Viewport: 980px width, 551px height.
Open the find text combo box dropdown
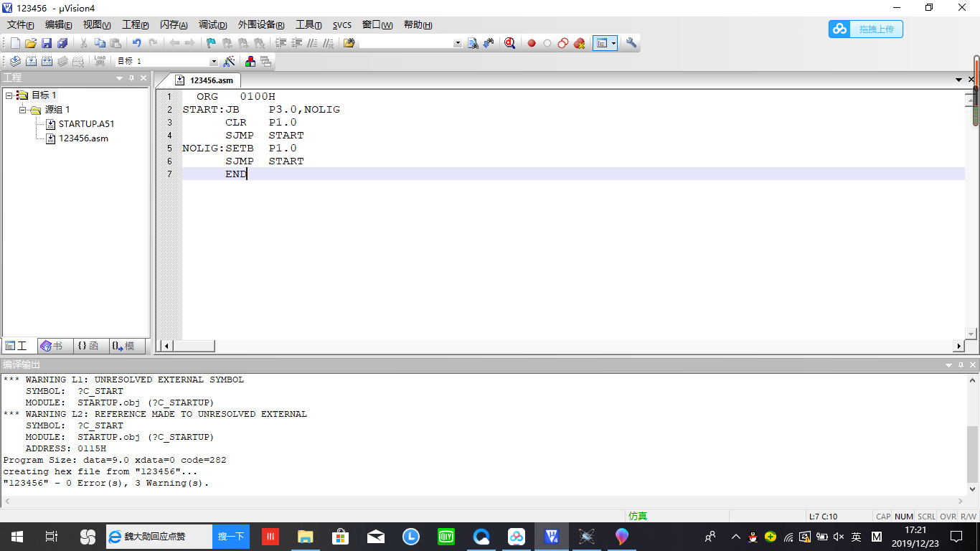pos(458,43)
